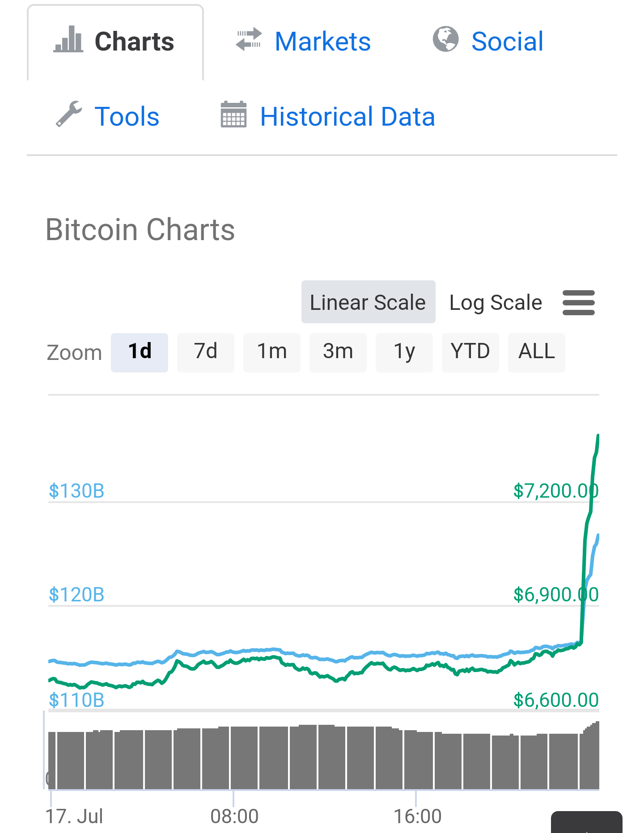Screen dimensions: 644x833
Task: Click the calendar Historical Data icon
Action: pos(233,115)
